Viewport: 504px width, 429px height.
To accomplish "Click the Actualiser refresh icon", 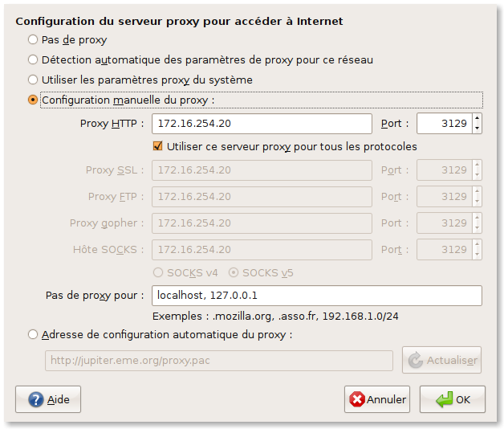I will tap(416, 361).
